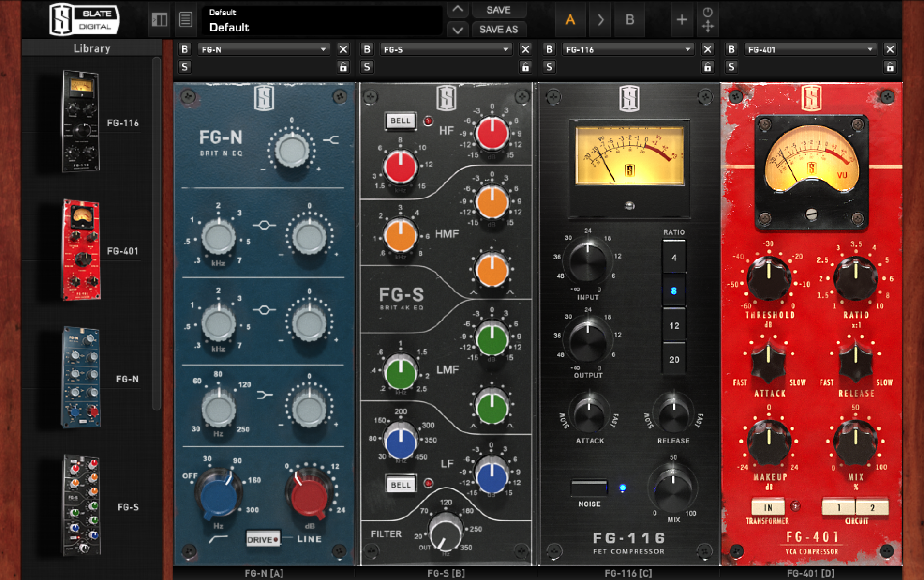
Task: Click the arrow icon to copy chain A to B
Action: click(x=600, y=19)
